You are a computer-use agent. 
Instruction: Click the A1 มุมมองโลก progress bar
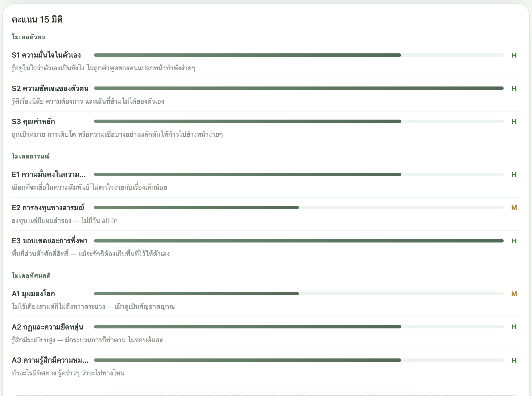coord(299,294)
